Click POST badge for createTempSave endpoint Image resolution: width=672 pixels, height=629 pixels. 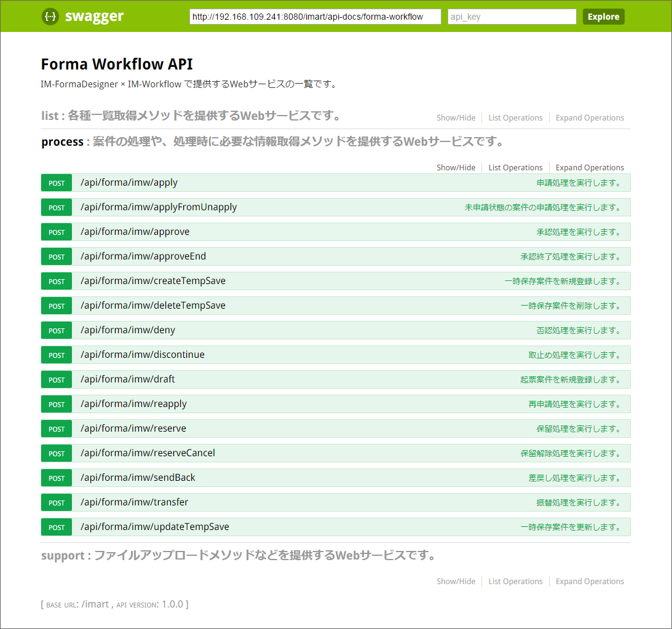57,281
